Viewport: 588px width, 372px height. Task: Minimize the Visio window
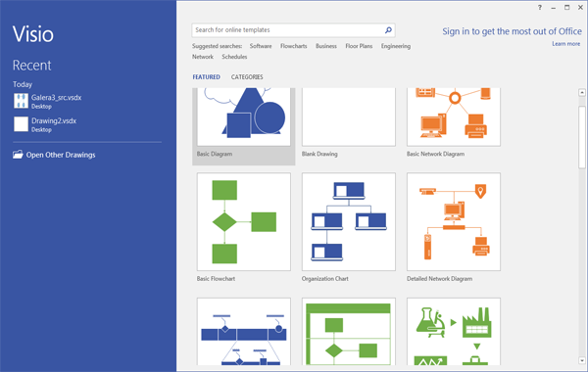point(553,8)
